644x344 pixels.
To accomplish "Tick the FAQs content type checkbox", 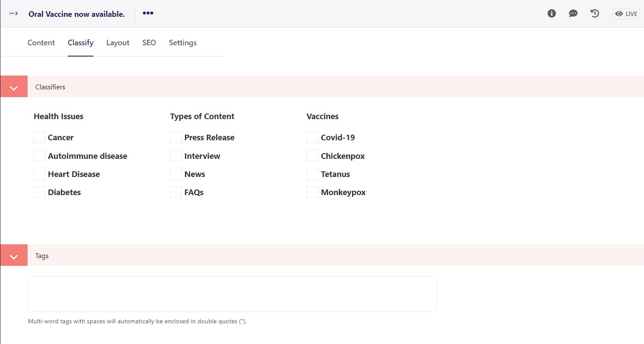I will point(175,193).
